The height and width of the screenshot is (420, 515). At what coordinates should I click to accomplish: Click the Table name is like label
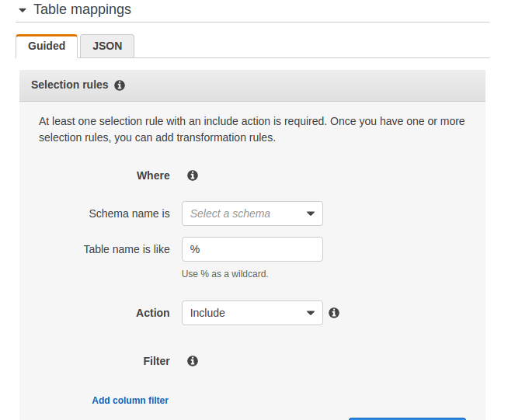point(127,249)
